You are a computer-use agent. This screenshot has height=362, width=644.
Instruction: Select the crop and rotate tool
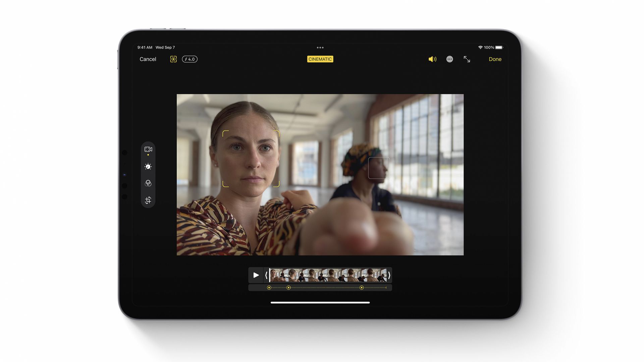pyautogui.click(x=148, y=200)
